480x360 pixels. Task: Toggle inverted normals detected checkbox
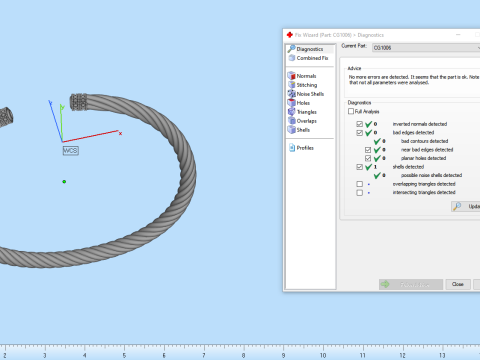(x=359, y=124)
